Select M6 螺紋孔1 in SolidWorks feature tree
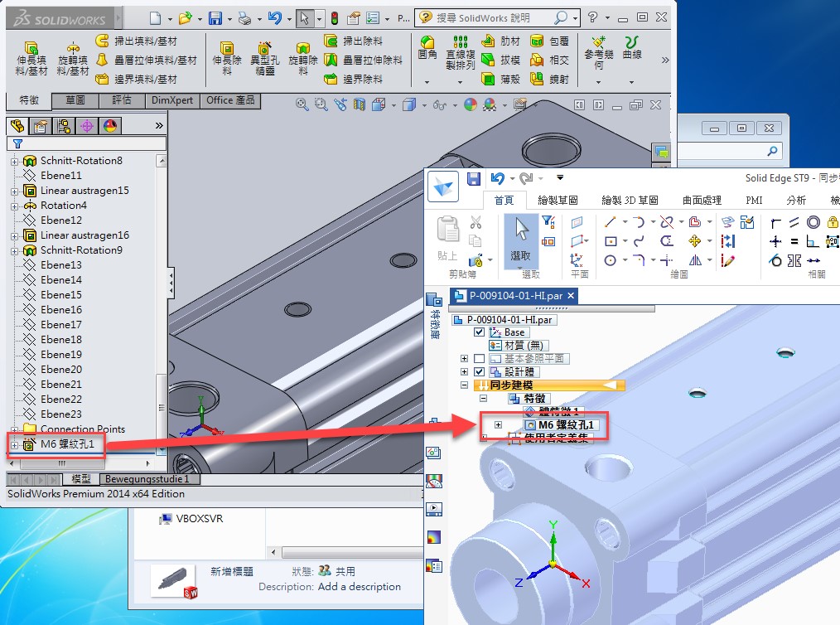 pyautogui.click(x=67, y=443)
